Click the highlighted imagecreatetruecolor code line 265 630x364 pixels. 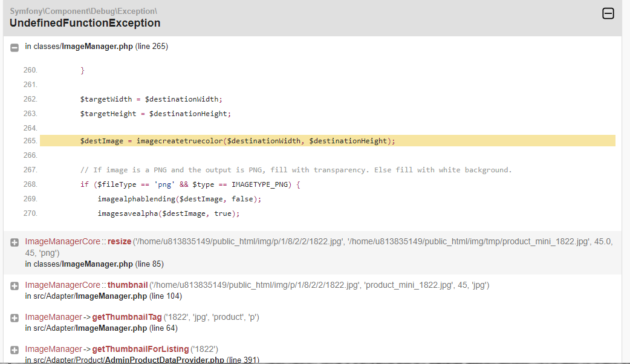tap(328, 141)
